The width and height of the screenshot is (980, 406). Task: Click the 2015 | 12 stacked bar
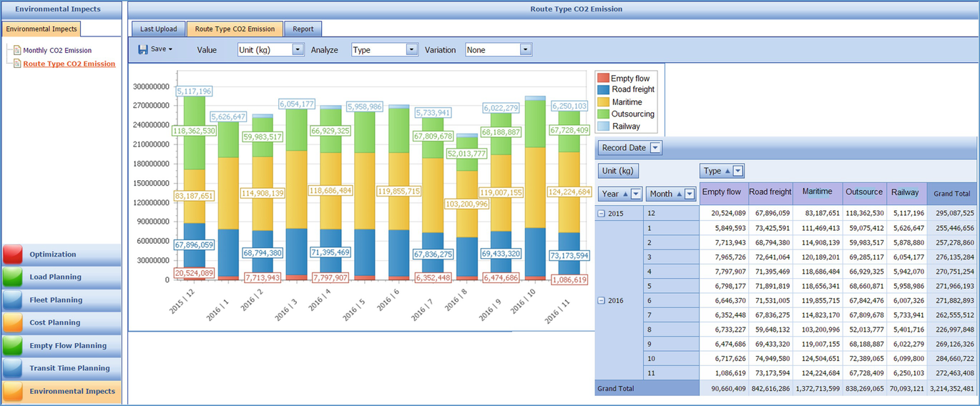point(194,187)
